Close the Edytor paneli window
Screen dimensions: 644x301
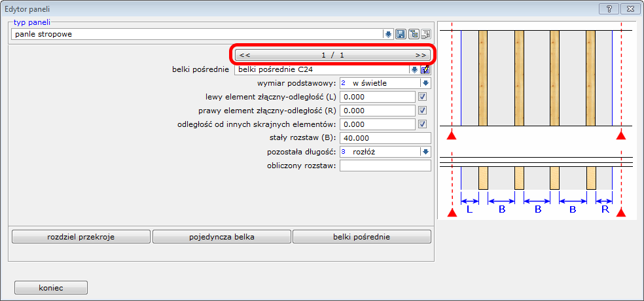629,9
